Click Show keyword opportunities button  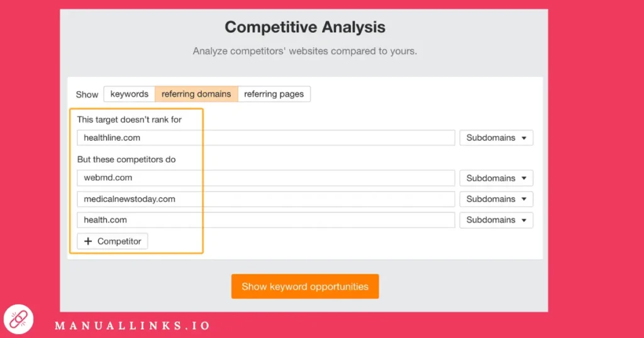305,286
